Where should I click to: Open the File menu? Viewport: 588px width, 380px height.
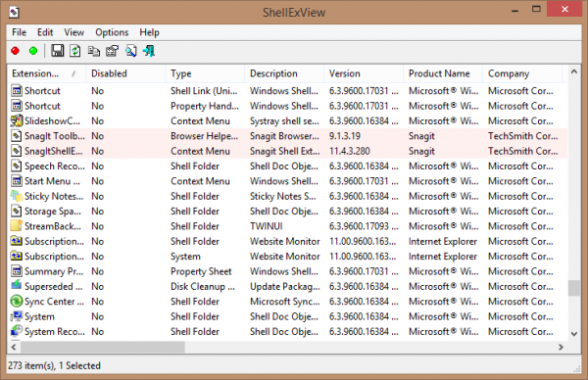[x=20, y=32]
